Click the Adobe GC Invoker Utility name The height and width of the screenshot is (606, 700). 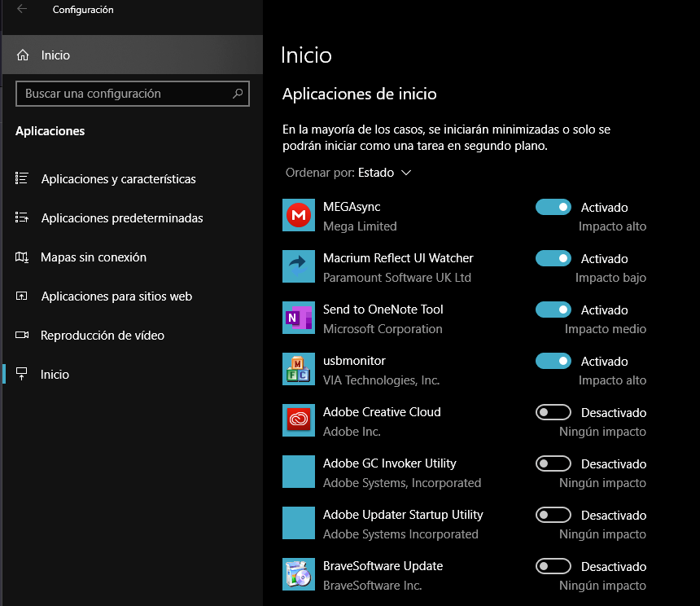[390, 463]
